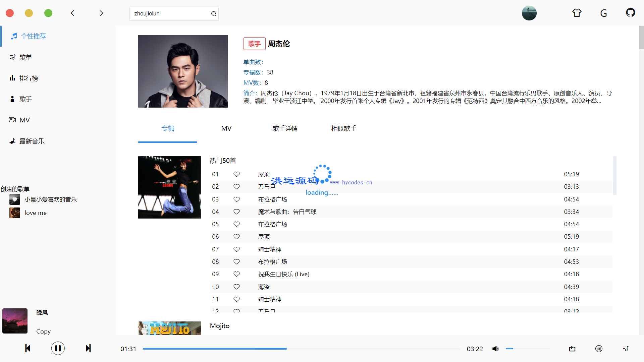
Task: Like song 01 屋顶 heart
Action: click(236, 174)
